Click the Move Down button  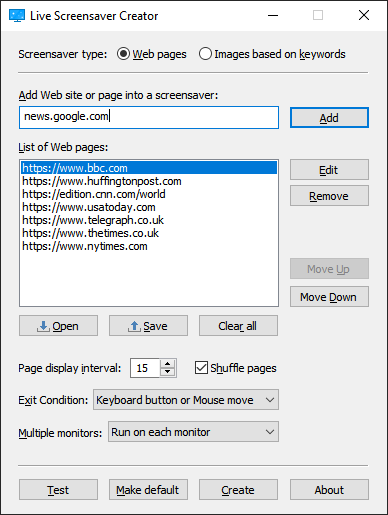click(329, 296)
